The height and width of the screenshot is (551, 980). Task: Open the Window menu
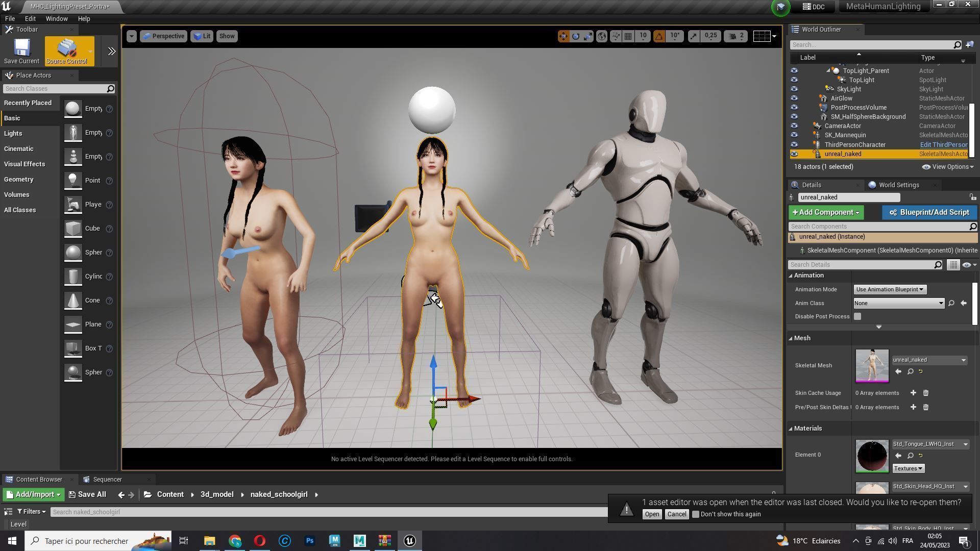[x=56, y=18]
